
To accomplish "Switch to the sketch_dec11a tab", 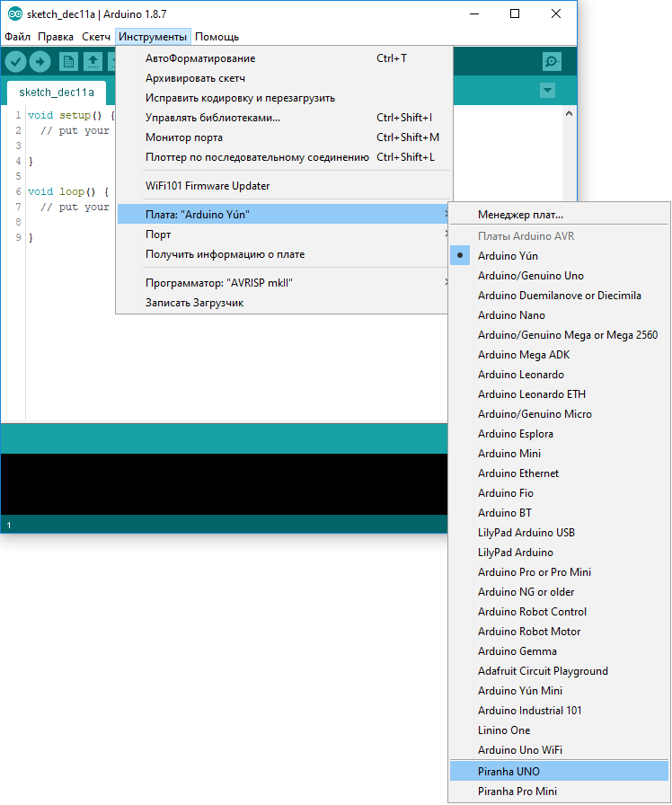I will [57, 93].
